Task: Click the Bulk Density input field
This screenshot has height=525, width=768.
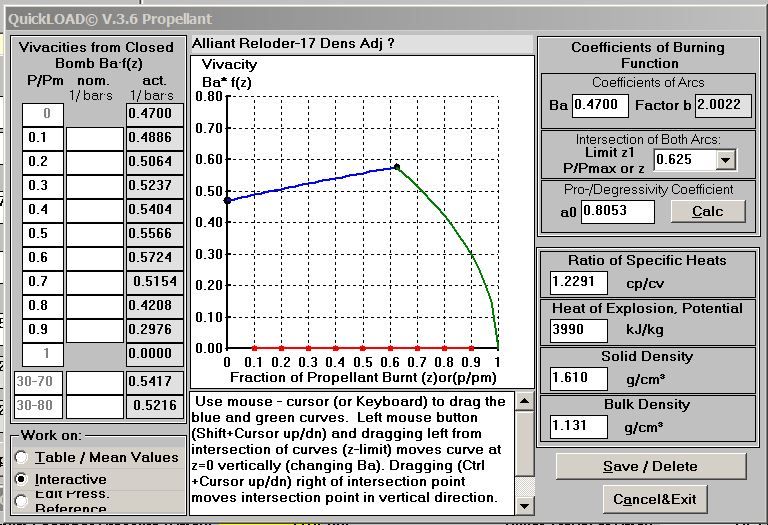Action: tap(578, 427)
